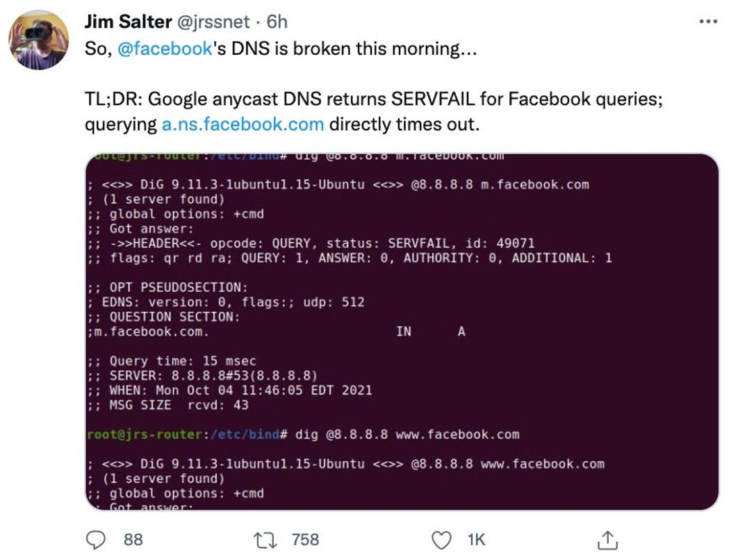Click the 'dig @8.8.8.8 www.facebook.com' command line
The width and height of the screenshot is (738, 560).
pos(407,434)
